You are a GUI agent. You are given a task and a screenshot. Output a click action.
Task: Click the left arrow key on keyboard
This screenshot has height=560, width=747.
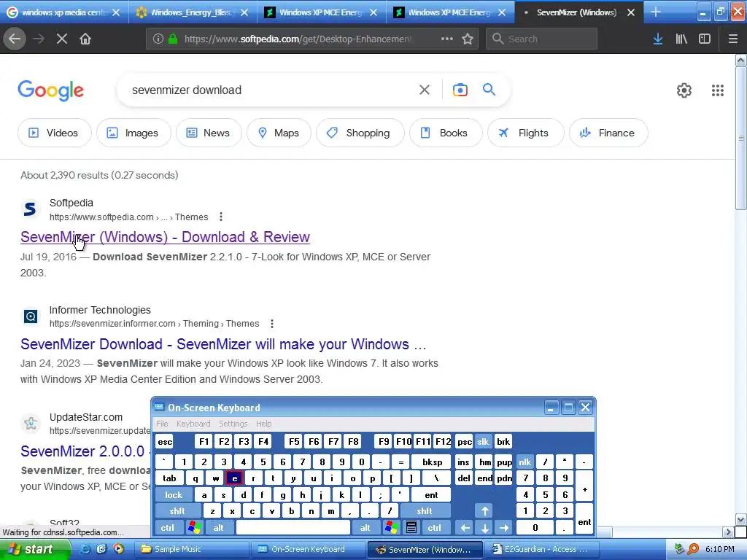(465, 528)
